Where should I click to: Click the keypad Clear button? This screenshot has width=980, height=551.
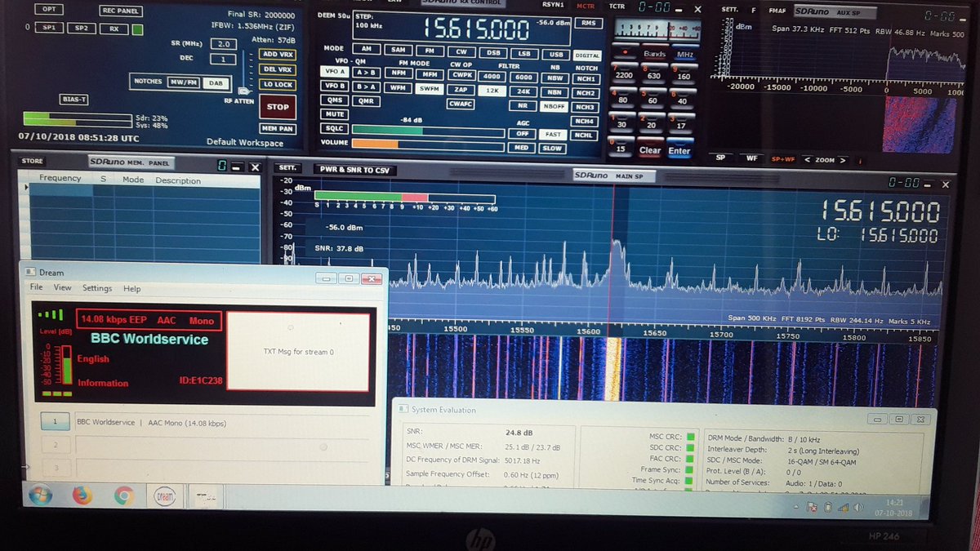point(650,150)
